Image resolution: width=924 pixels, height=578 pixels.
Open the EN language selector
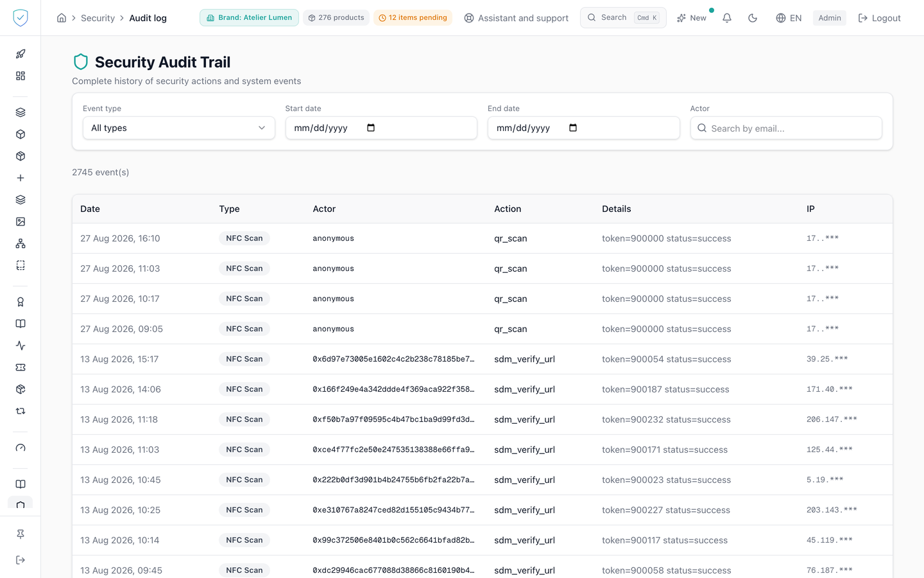coord(789,18)
